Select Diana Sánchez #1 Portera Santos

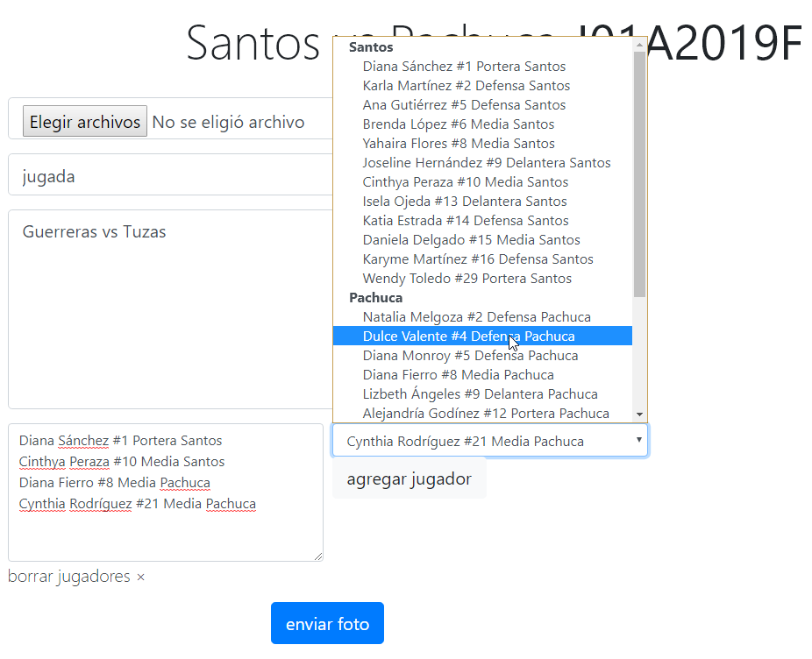point(482,67)
